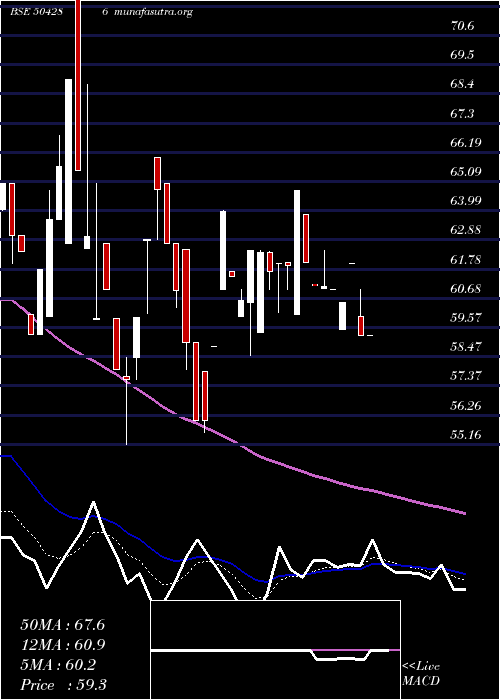Click the 59.57 price axis label
The height and width of the screenshot is (700, 500).
coord(466,318)
